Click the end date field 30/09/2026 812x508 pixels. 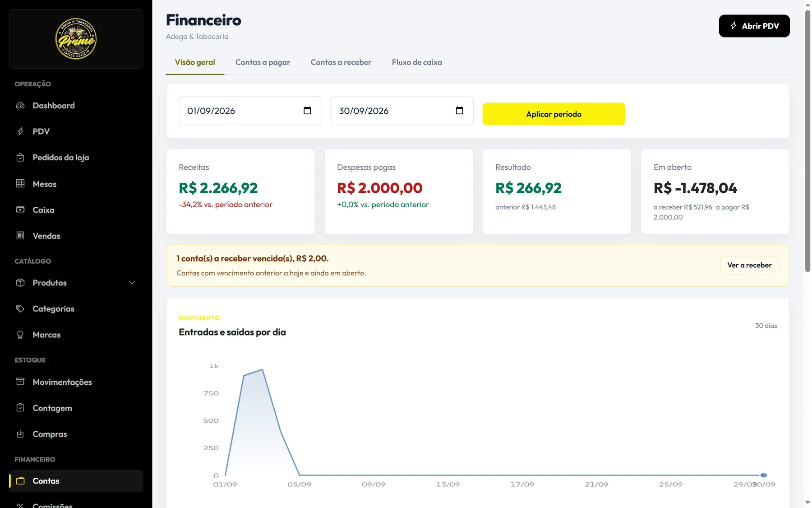point(402,111)
